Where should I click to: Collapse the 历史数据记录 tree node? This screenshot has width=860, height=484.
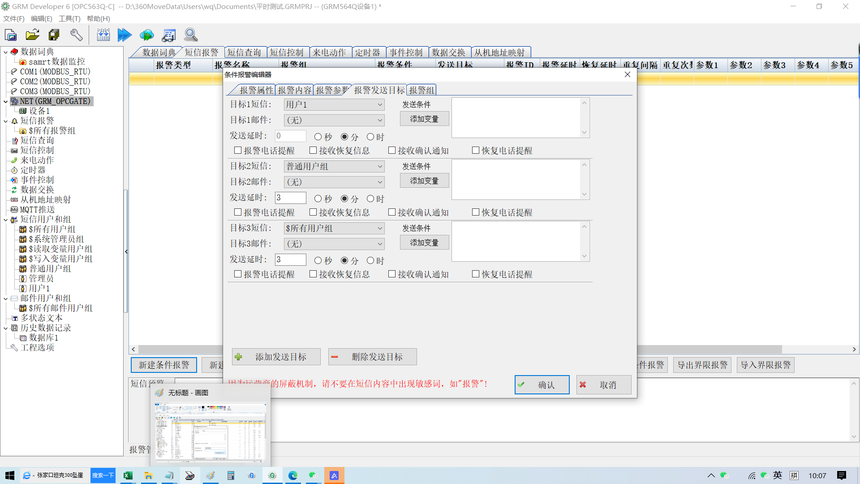click(6, 328)
